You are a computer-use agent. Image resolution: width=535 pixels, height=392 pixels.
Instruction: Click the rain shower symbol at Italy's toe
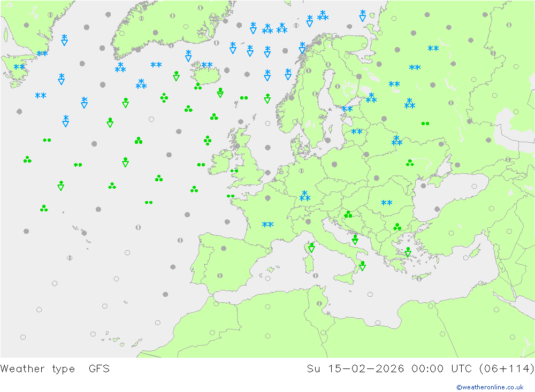pos(362,266)
